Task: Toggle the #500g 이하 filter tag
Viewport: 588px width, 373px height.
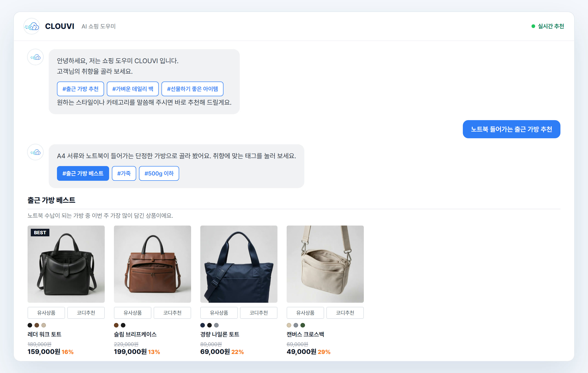Action: (159, 173)
